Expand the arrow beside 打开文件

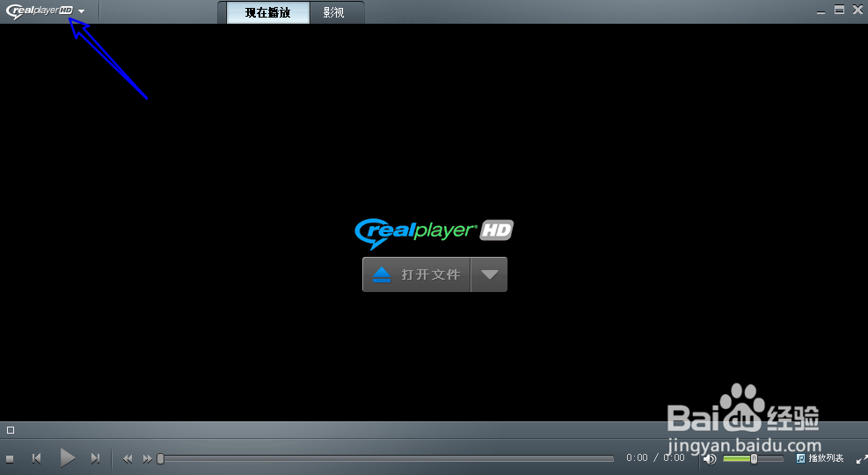(x=489, y=274)
